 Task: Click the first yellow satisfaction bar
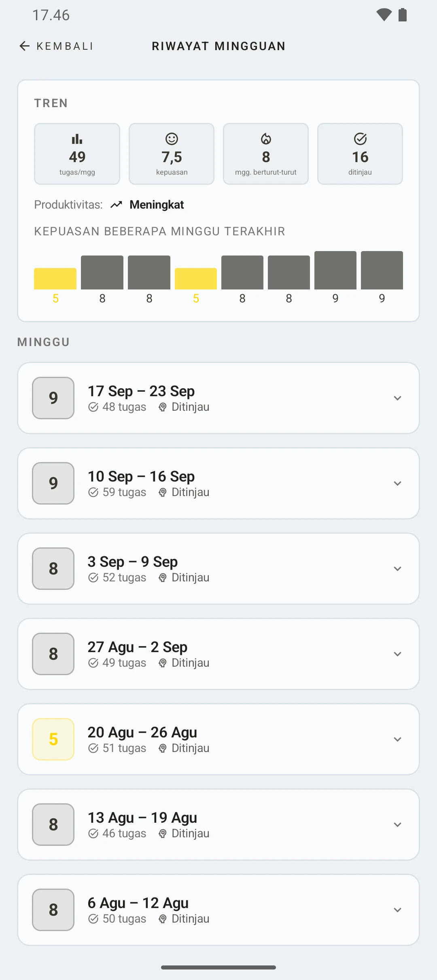pos(55,279)
